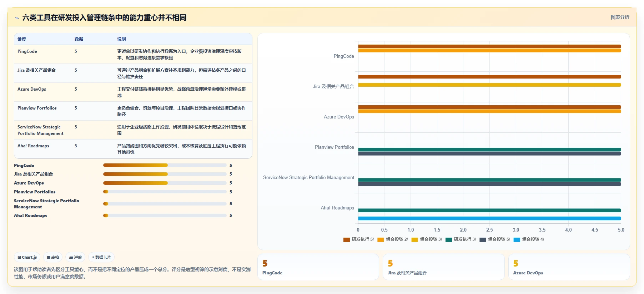Click the footnote text beginning 该图用于帮助读者

[132, 273]
